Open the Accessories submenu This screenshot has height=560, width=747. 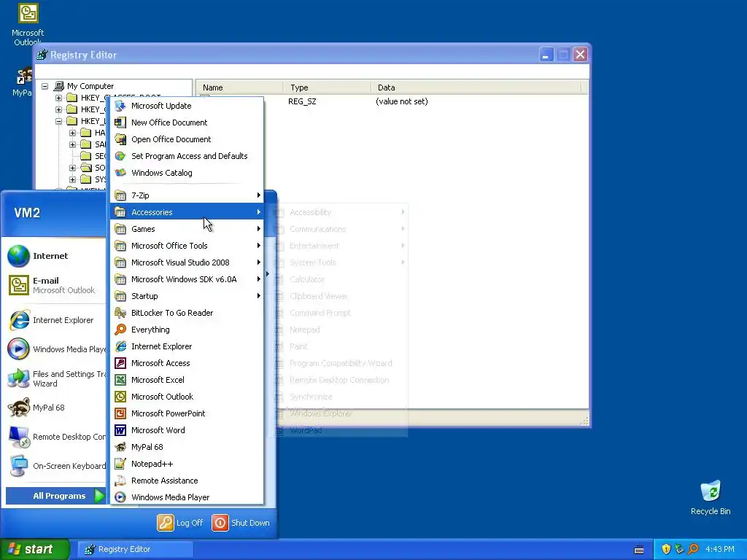click(187, 212)
